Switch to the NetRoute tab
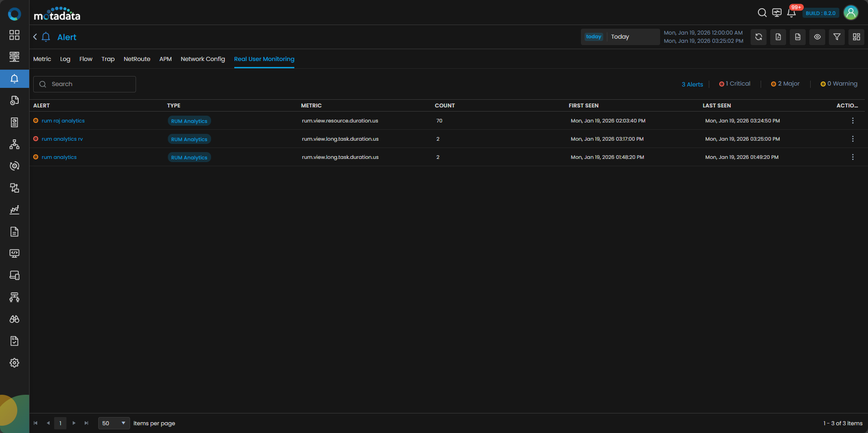Screen dimensions: 868x433 click(137, 59)
